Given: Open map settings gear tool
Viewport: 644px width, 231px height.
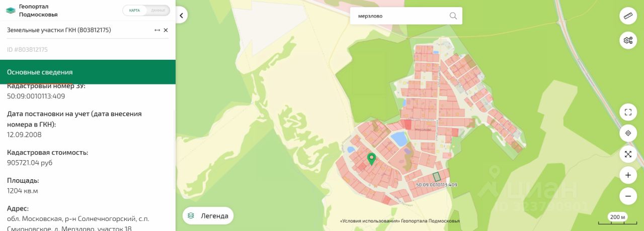Looking at the screenshot, I should [628, 40].
